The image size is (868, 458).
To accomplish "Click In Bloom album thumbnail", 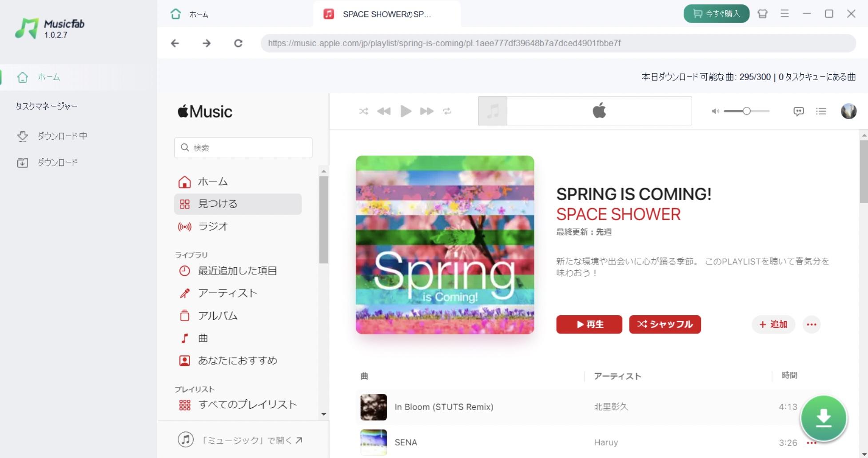I will click(374, 407).
